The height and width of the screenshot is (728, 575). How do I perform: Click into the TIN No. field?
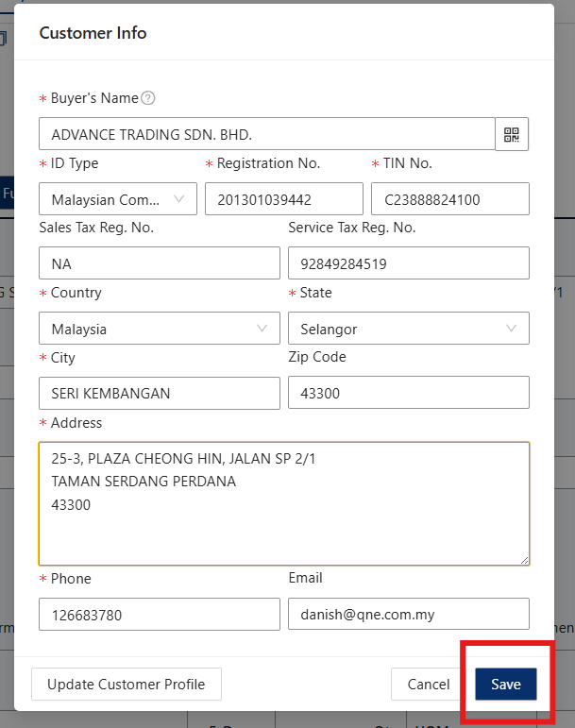click(x=449, y=199)
